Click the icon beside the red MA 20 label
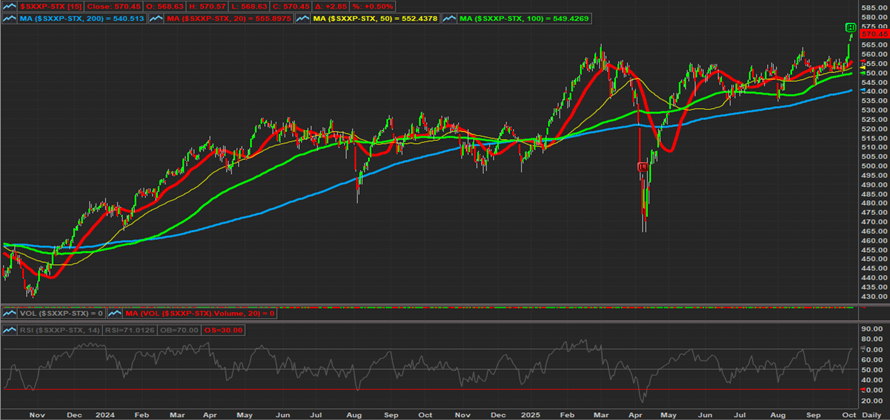This screenshot has height=420, width=890. (159, 19)
